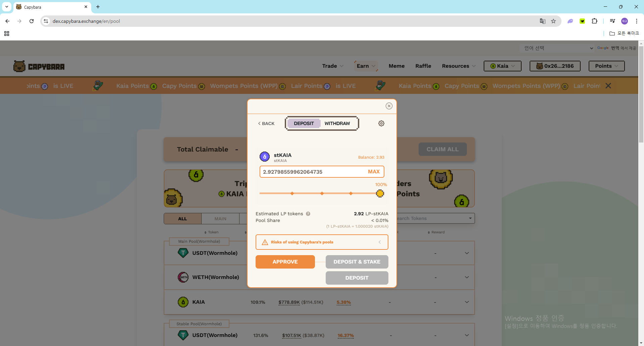Screen dimensions: 644x346
Task: Open the Kaia network dropdown
Action: (502, 66)
